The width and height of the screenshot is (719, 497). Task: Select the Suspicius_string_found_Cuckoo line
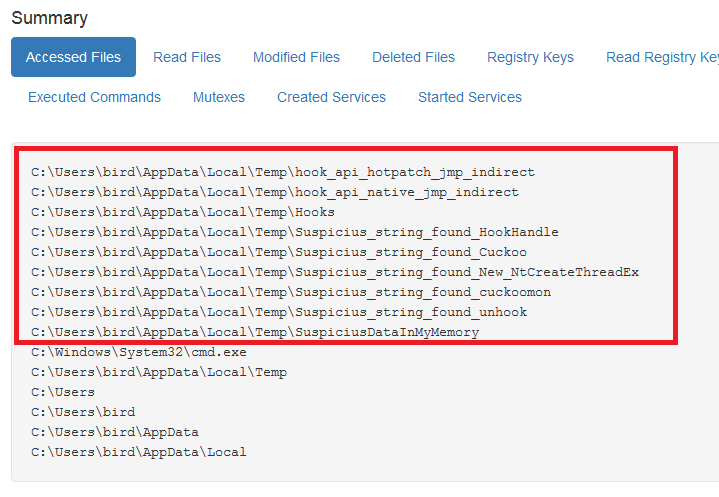(279, 252)
